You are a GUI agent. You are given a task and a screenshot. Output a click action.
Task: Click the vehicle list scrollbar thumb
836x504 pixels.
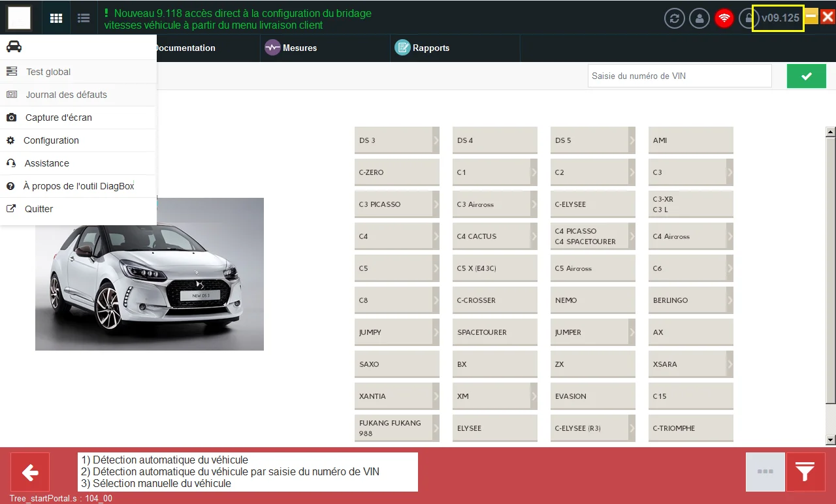[831, 270]
